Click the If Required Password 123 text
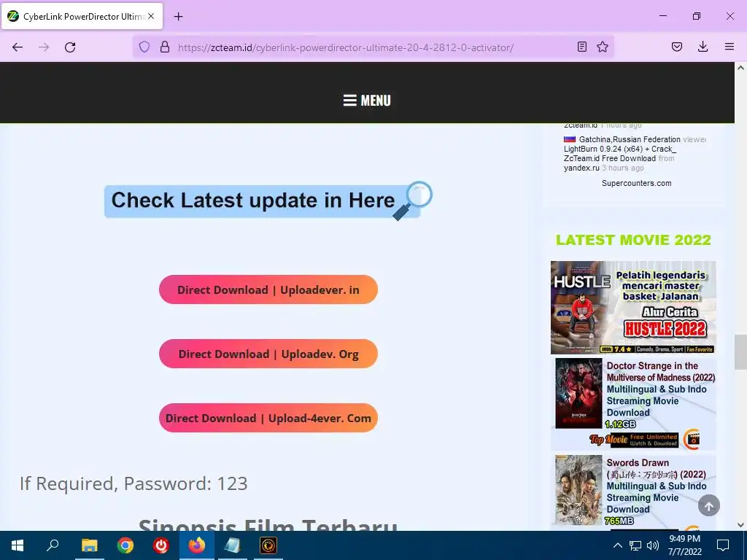747x560 pixels. pyautogui.click(x=134, y=484)
